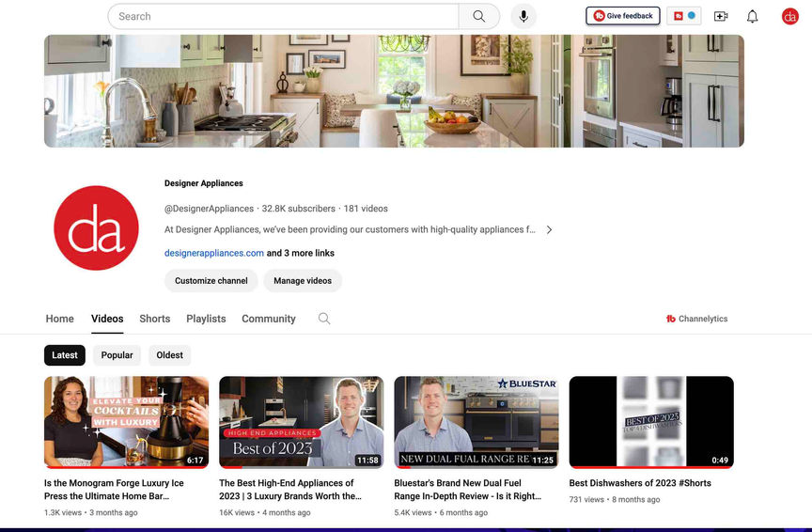Click the 'Designer Appliances' channel name
Screen dimensions: 812x532
pos(204,183)
